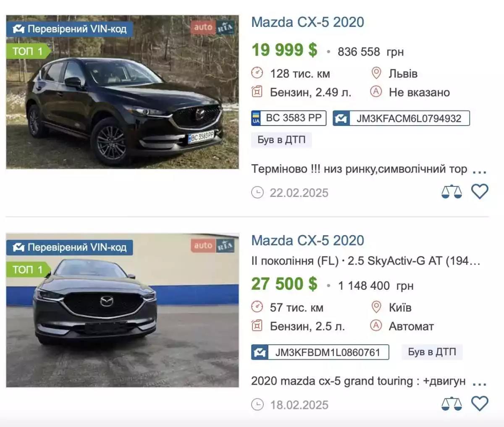This screenshot has width=504, height=427.
Task: Click the license plate BC 3583 PP badge
Action: [x=289, y=118]
